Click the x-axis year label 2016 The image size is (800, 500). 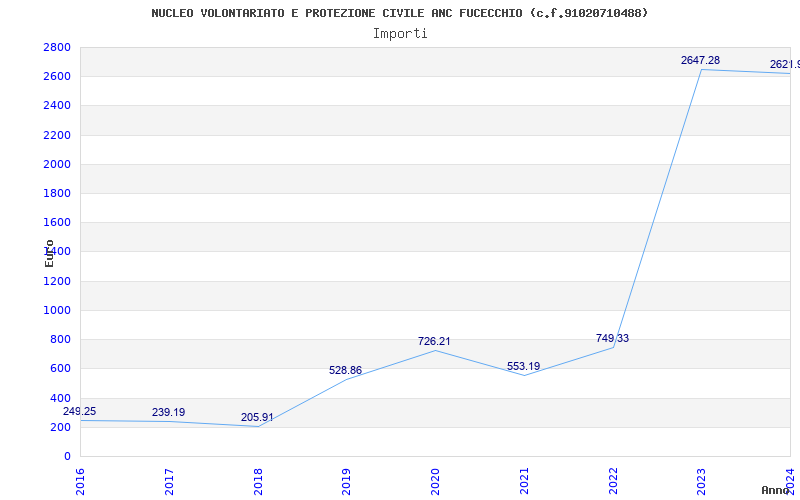pos(80,482)
